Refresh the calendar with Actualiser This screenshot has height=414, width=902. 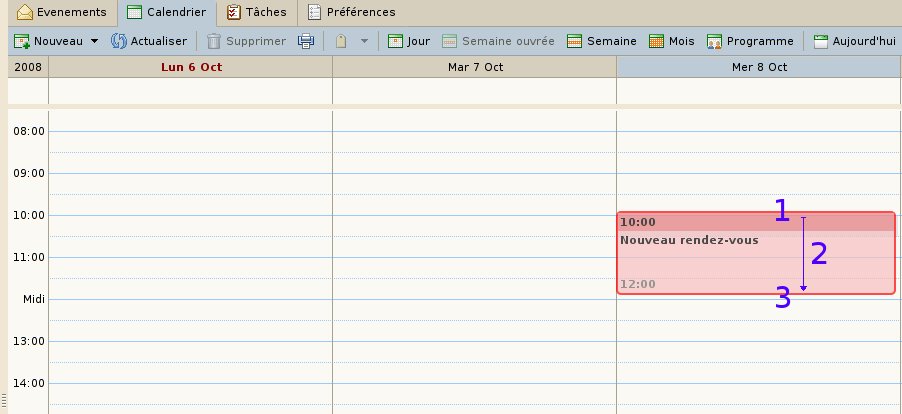(x=149, y=41)
